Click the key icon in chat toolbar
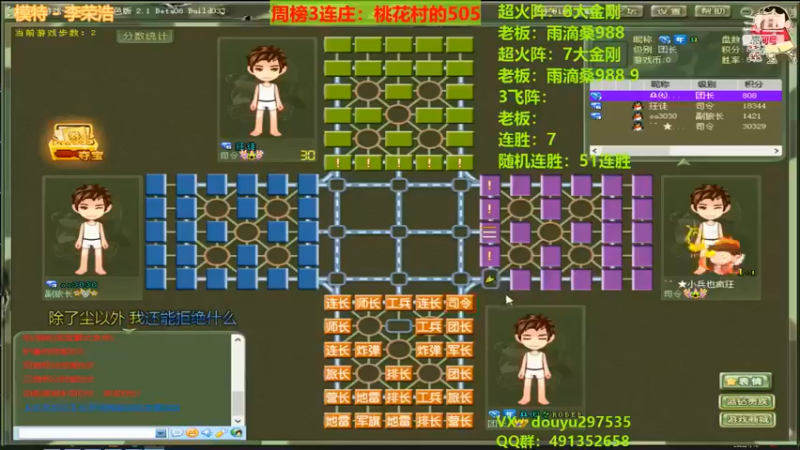Image resolution: width=800 pixels, height=450 pixels. point(221,433)
